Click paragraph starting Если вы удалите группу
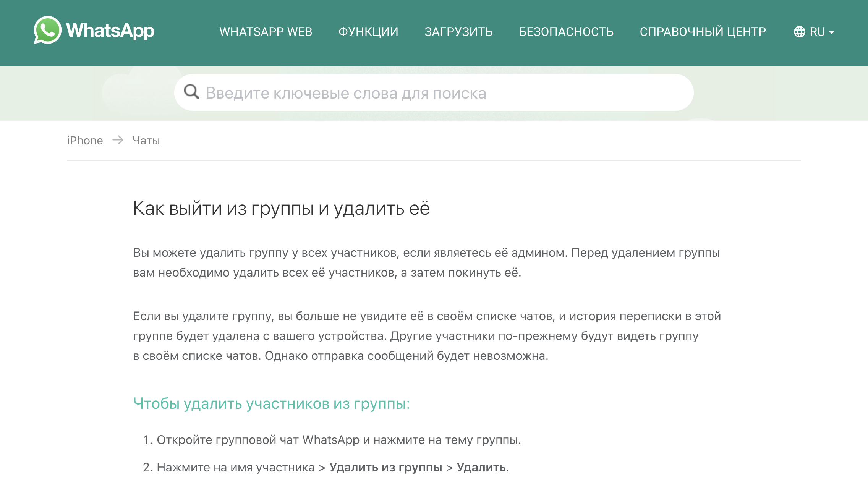Screen dimensions: 868x489 click(x=427, y=336)
